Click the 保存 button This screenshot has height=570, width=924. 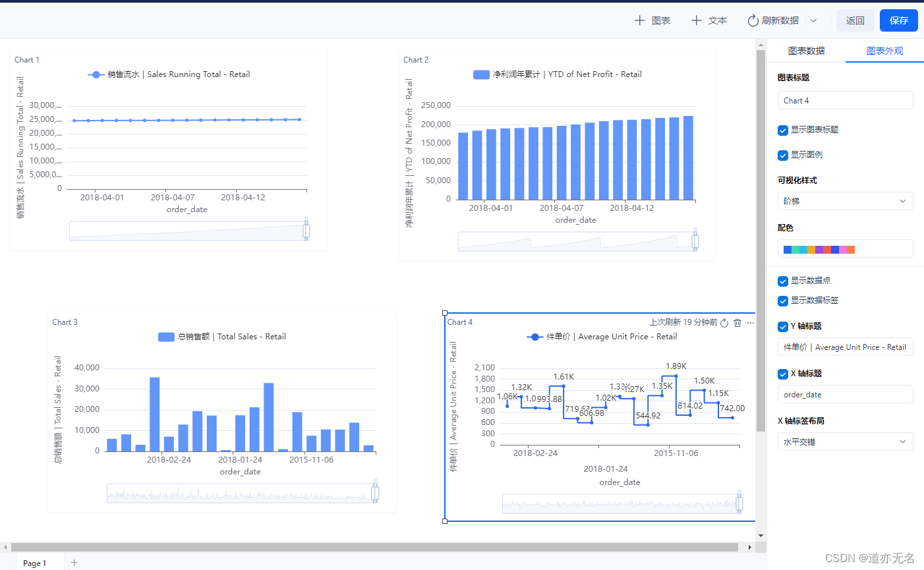[x=899, y=20]
